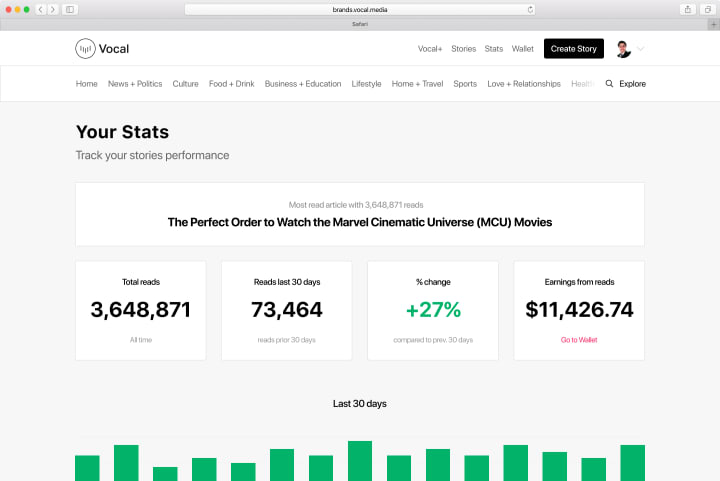Click the Go to Wallet link
Viewport: 720px width, 481px height.
(579, 340)
